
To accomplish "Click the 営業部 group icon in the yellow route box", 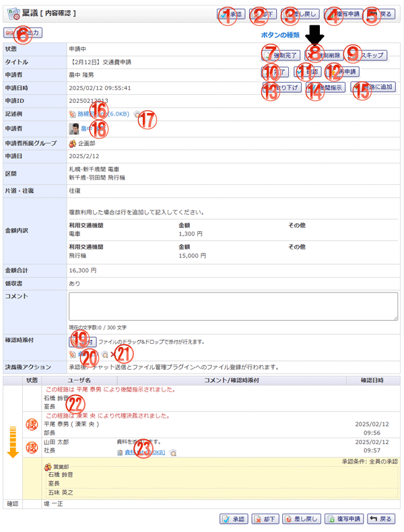I will click(x=48, y=467).
